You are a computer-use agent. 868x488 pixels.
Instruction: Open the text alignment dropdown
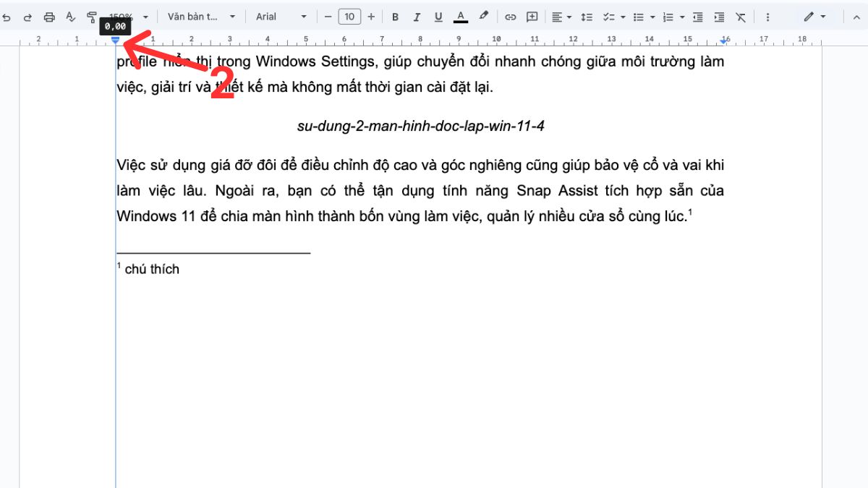(561, 17)
